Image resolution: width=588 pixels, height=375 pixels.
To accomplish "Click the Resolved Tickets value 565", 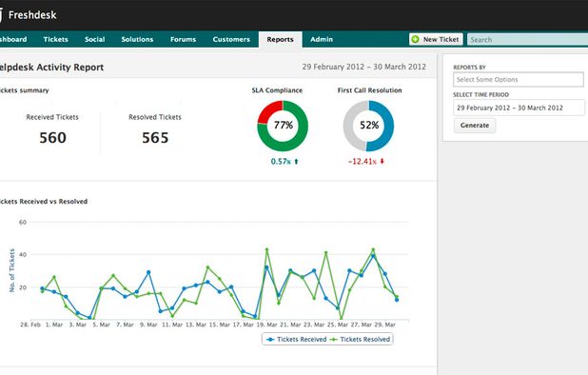I will [x=155, y=138].
